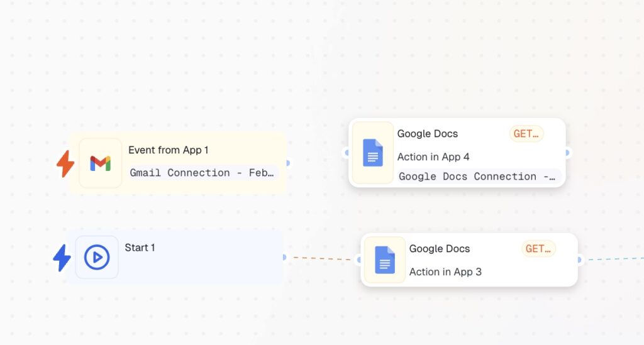The width and height of the screenshot is (644, 345).
Task: Select the 'Action in App 3' text
Action: (x=445, y=272)
